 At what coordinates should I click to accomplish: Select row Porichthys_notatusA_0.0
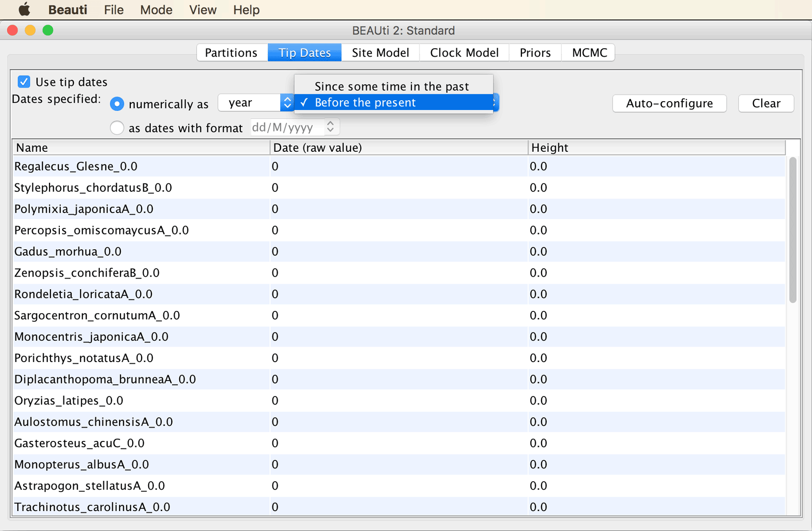(x=399, y=358)
